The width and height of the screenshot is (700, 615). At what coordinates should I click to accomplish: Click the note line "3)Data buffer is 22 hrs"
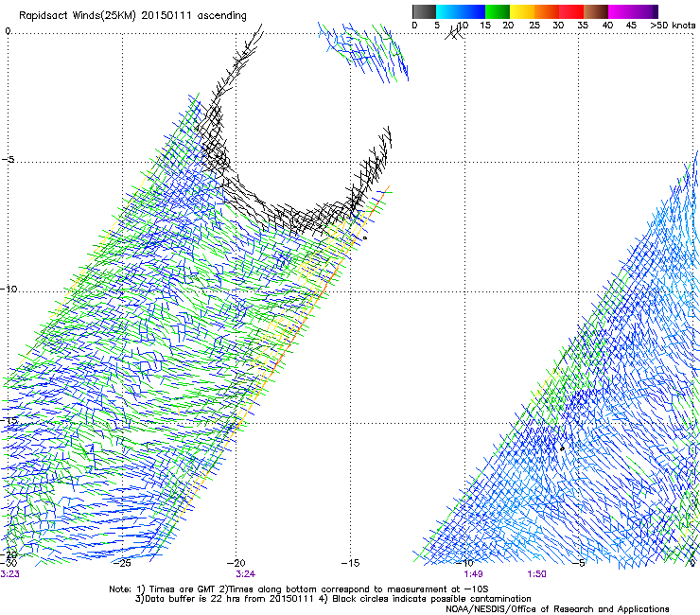coord(333,599)
